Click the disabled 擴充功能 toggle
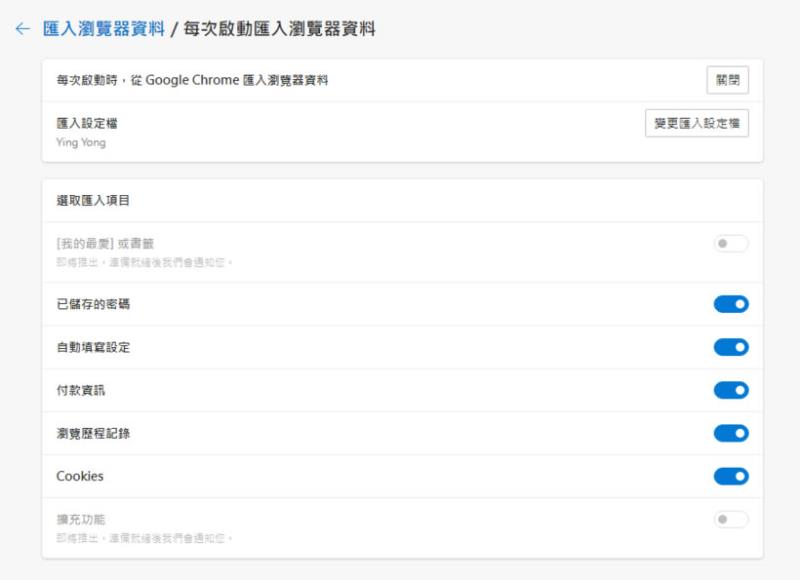The image size is (800, 580). [x=731, y=519]
